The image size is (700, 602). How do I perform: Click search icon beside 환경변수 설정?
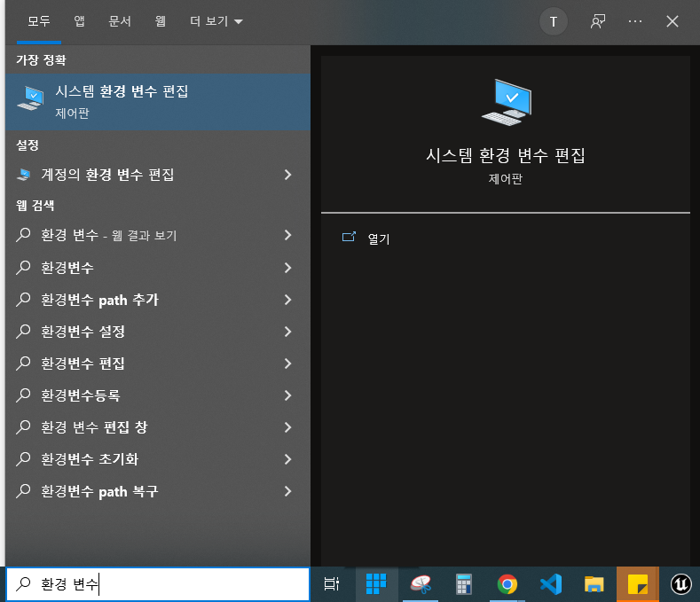tap(23, 332)
